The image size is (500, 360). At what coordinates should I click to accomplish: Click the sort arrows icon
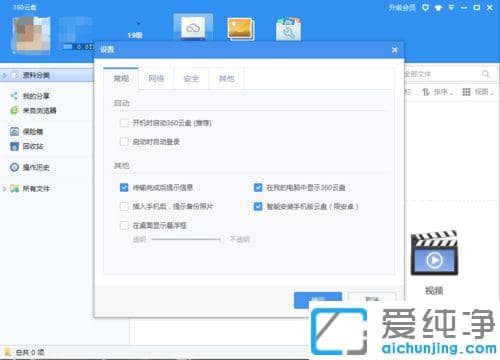(x=426, y=92)
